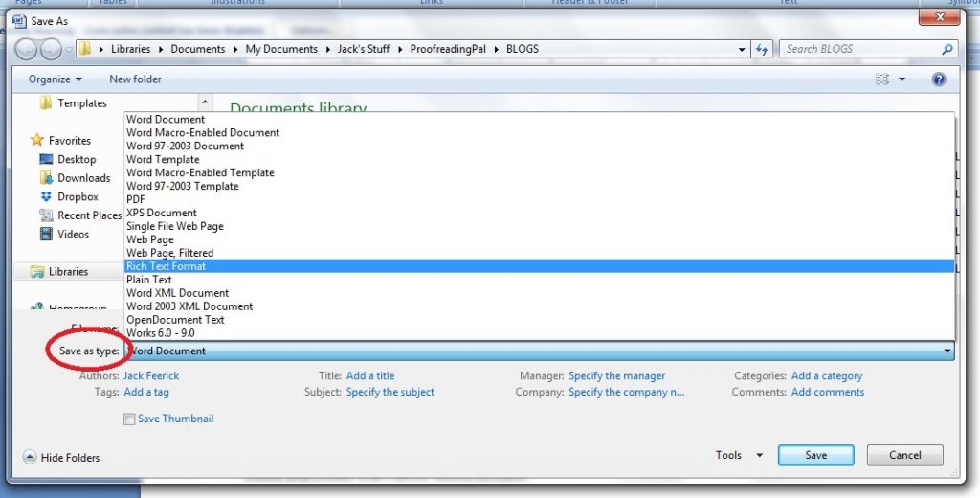Image resolution: width=980 pixels, height=498 pixels.
Task: Click the Hide Folders arrow icon
Action: (30, 458)
